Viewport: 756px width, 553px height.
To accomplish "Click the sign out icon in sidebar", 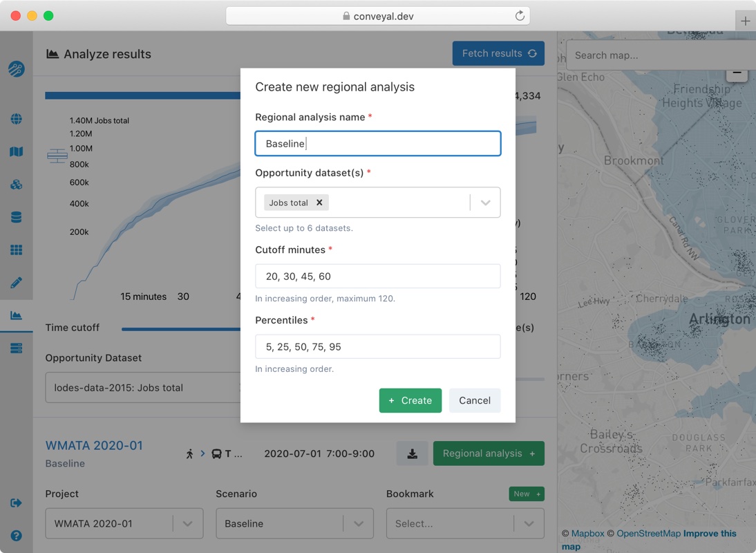I will (x=17, y=503).
